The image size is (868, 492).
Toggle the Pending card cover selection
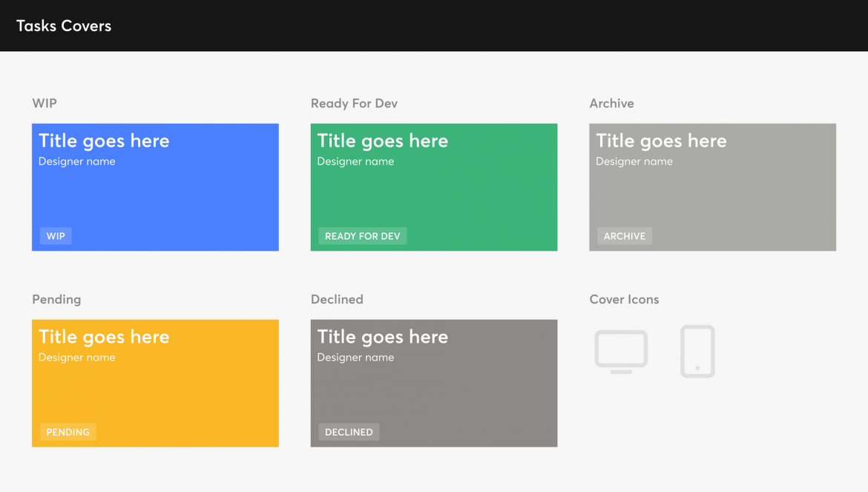[x=155, y=383]
